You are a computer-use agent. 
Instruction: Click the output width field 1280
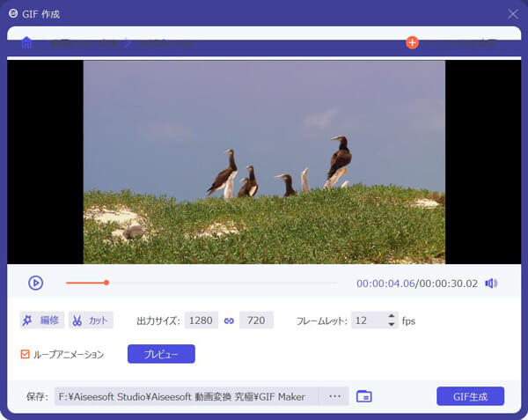tap(202, 321)
